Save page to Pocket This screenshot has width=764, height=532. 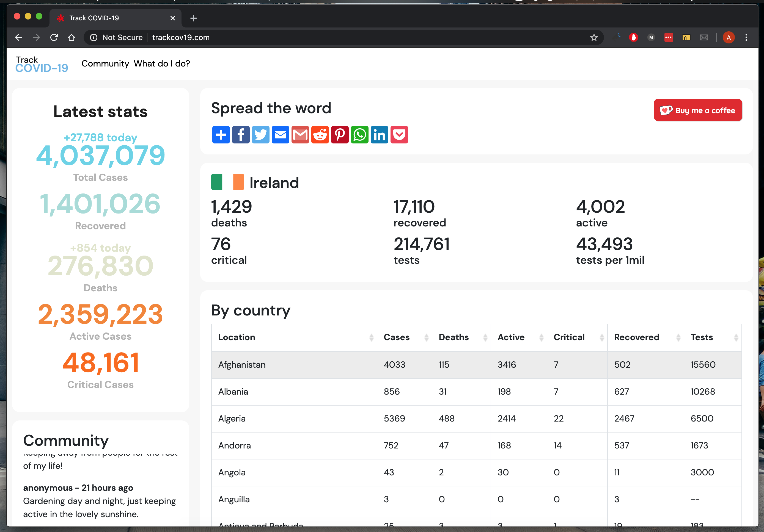click(399, 135)
